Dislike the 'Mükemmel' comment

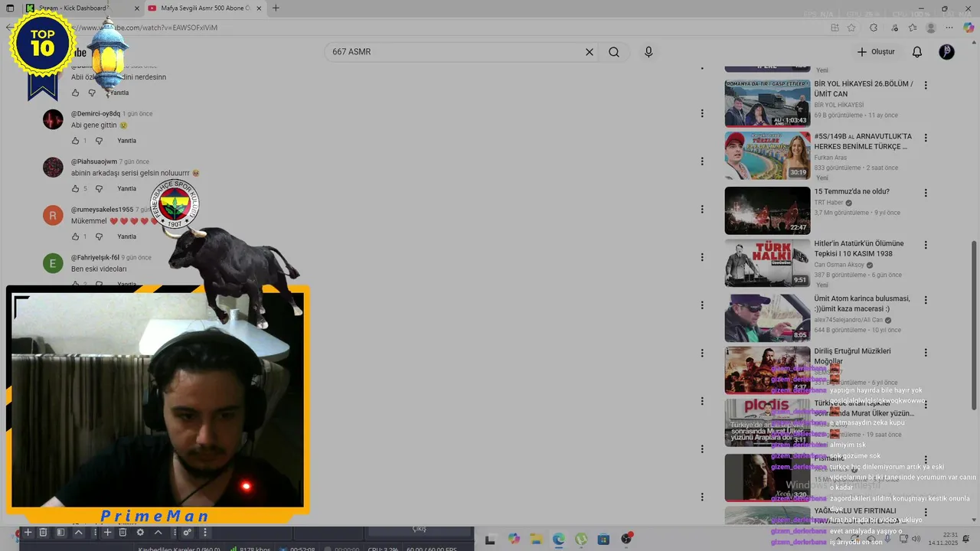point(100,236)
